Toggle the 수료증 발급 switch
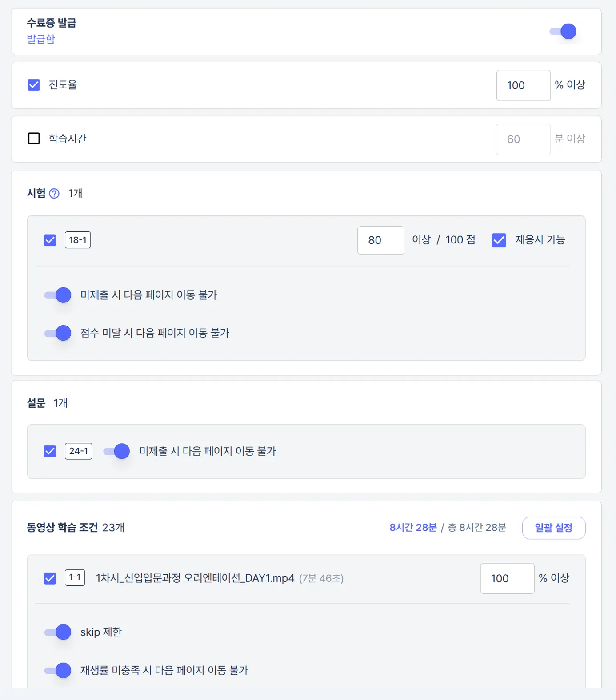 click(563, 32)
